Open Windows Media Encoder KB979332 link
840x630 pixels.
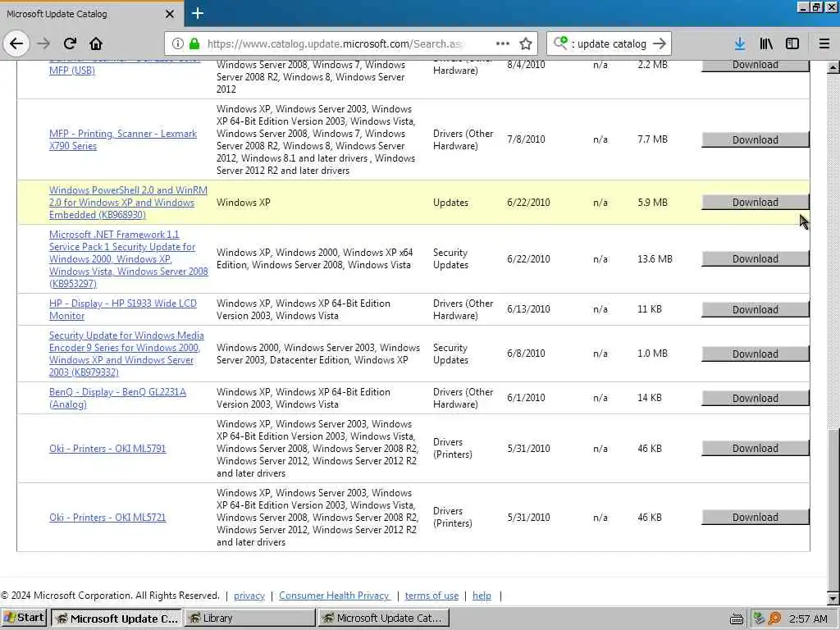[x=126, y=354]
